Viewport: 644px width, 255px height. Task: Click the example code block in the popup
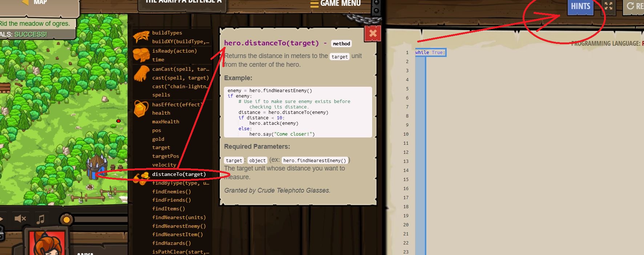point(298,112)
